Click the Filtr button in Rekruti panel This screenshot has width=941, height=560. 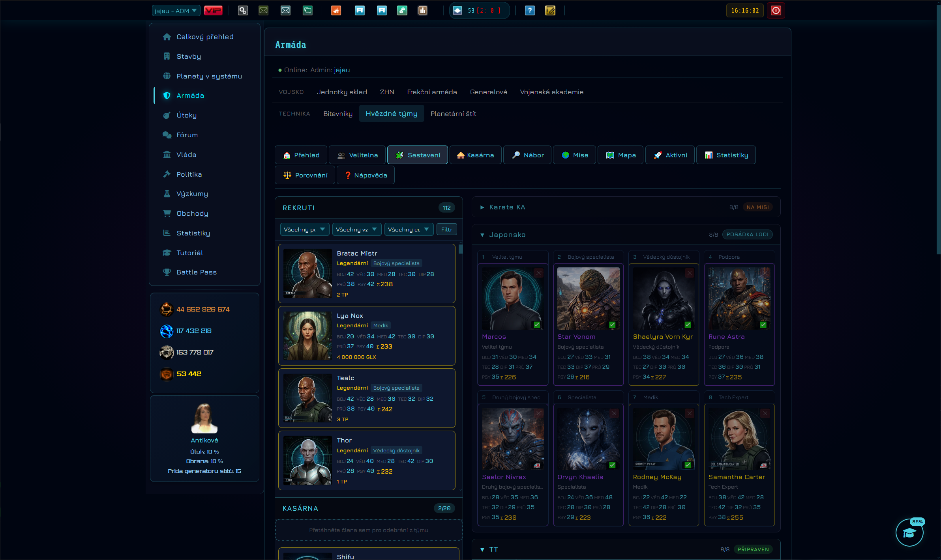446,230
